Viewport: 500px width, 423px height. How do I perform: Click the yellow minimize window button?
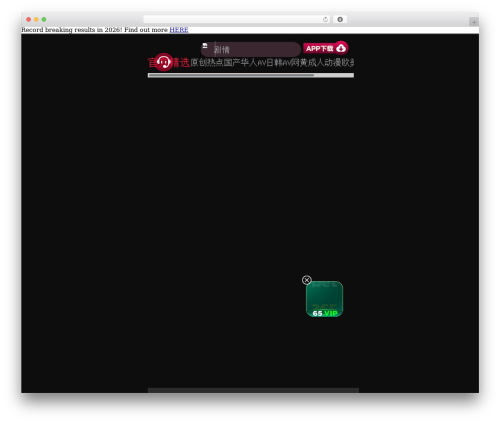tap(36, 19)
